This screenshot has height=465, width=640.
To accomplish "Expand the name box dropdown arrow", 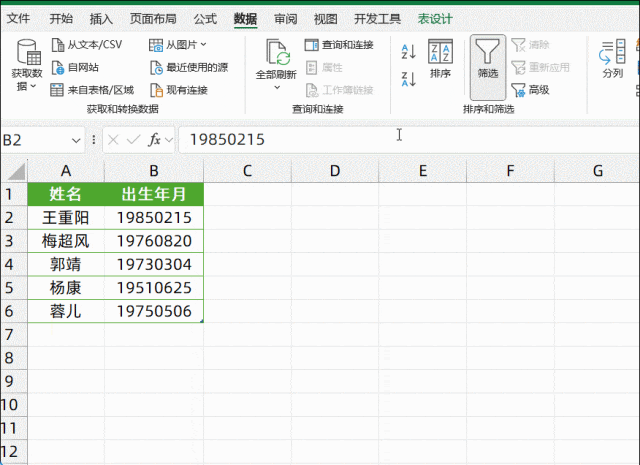I will [76, 141].
